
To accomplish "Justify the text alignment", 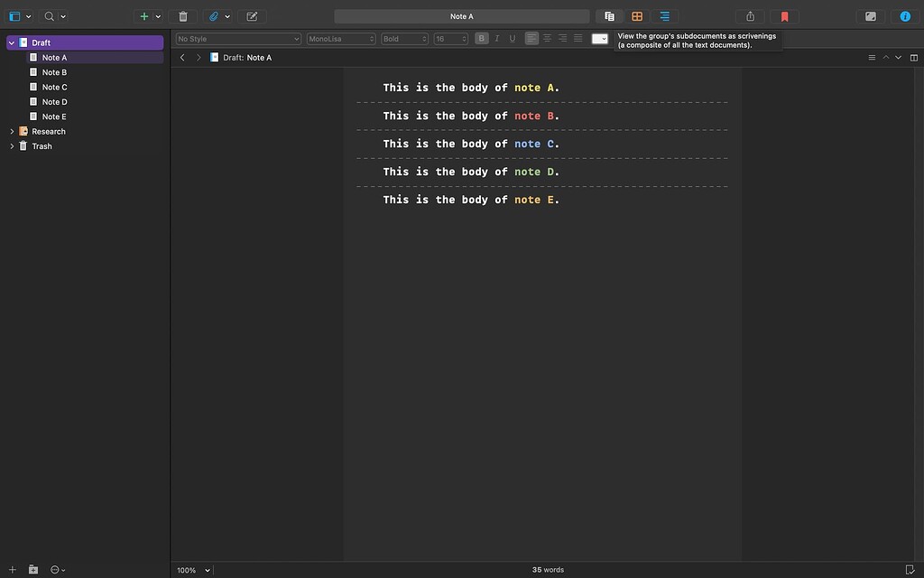I will click(578, 38).
